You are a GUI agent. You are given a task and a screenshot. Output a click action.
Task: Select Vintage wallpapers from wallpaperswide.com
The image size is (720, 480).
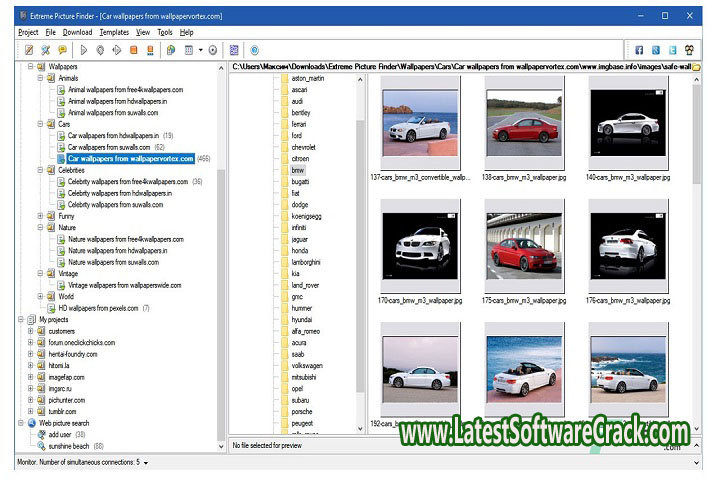point(124,285)
